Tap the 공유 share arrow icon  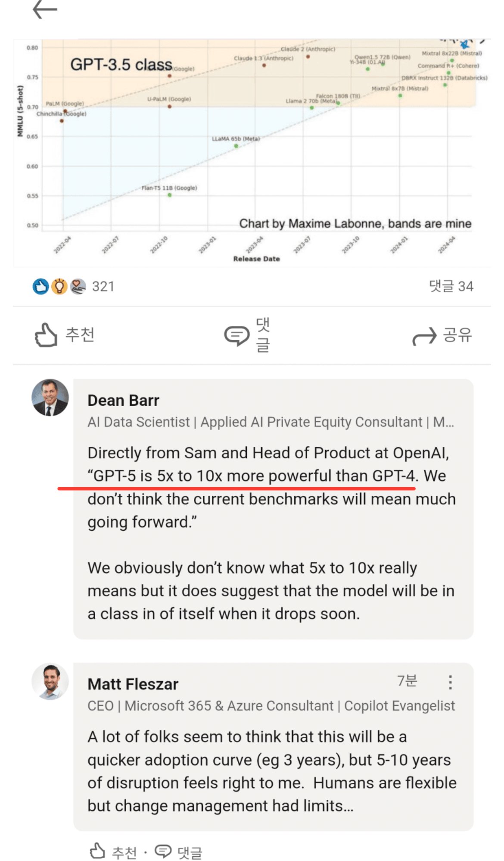pos(424,336)
